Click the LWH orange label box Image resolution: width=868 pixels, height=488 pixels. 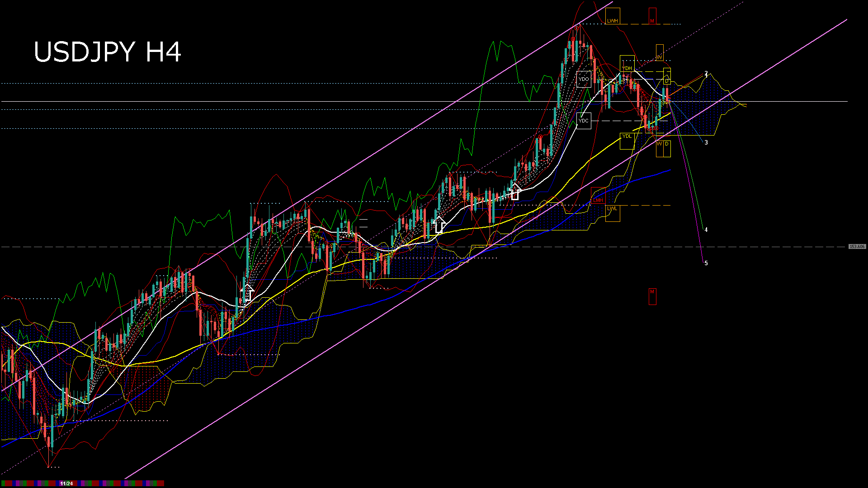[x=613, y=16]
